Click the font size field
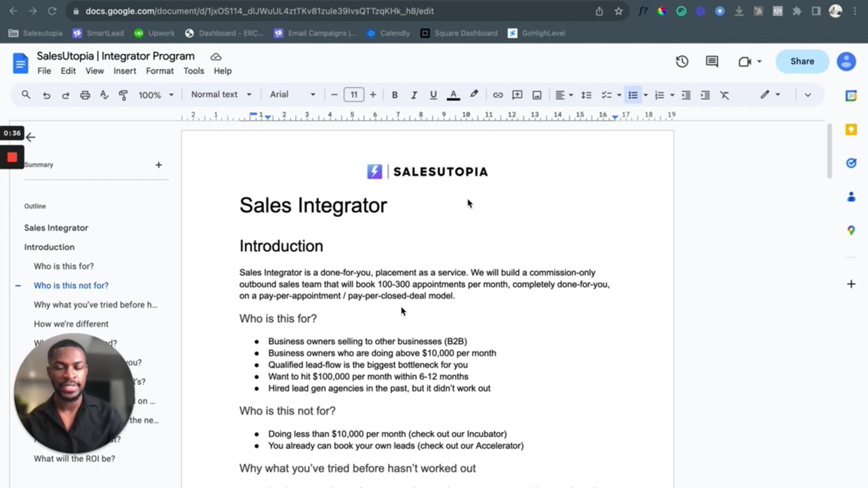 (353, 95)
